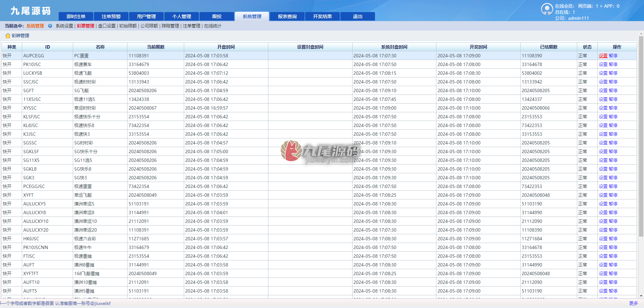Open the 系统管理 tab
Image resolution: width=644 pixels, height=308 pixels.
(252, 16)
